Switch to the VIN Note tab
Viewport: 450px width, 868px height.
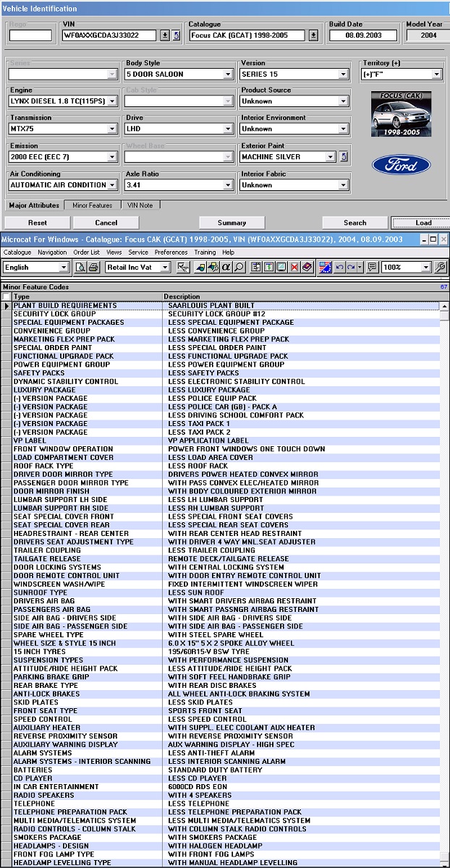[x=140, y=205]
